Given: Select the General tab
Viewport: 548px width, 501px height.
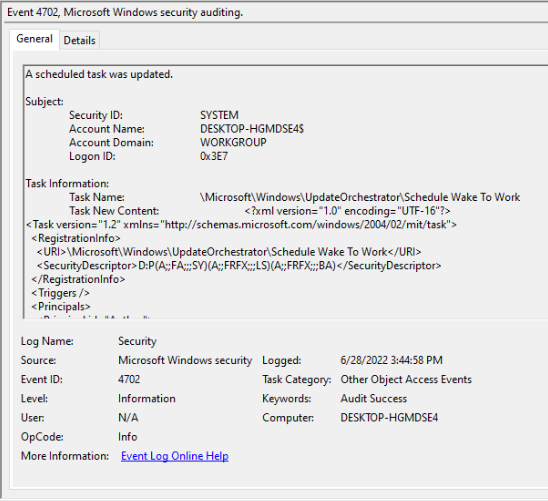Looking at the screenshot, I should tap(34, 39).
